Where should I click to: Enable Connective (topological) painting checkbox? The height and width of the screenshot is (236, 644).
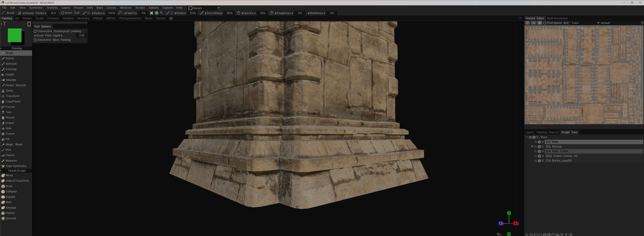point(35,31)
